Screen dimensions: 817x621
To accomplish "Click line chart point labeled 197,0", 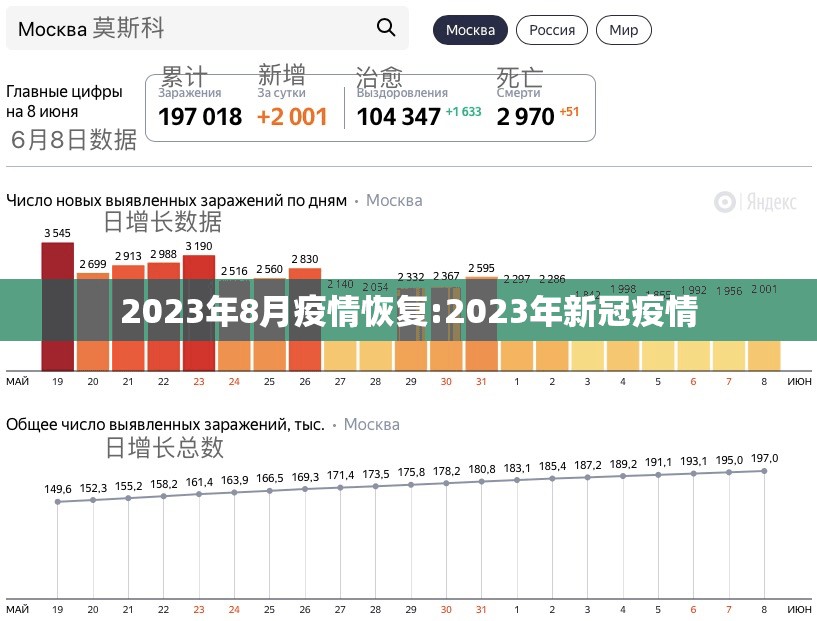I will (764, 471).
